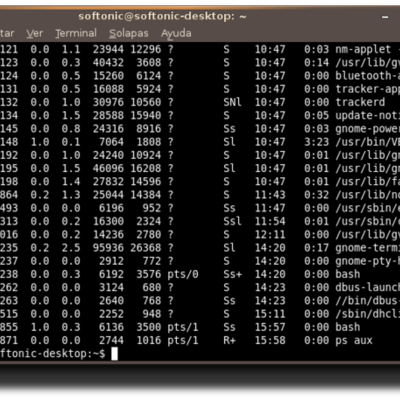This screenshot has width=400, height=400.
Task: Open the Terminal menu
Action: tap(76, 33)
